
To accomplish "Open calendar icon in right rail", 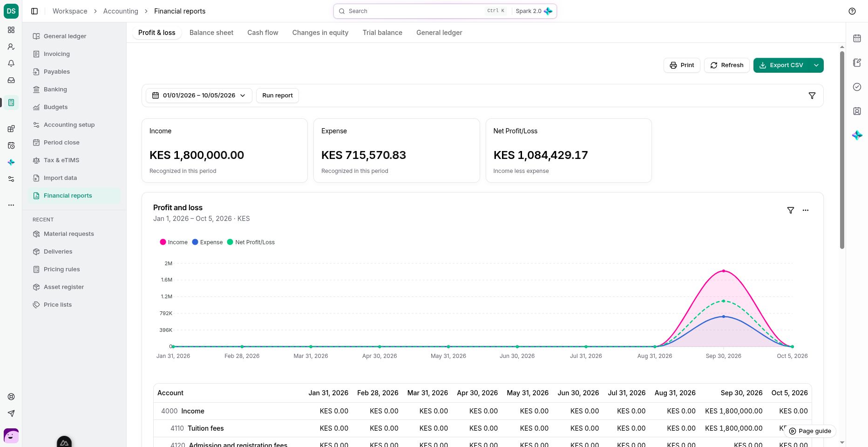I will click(857, 38).
